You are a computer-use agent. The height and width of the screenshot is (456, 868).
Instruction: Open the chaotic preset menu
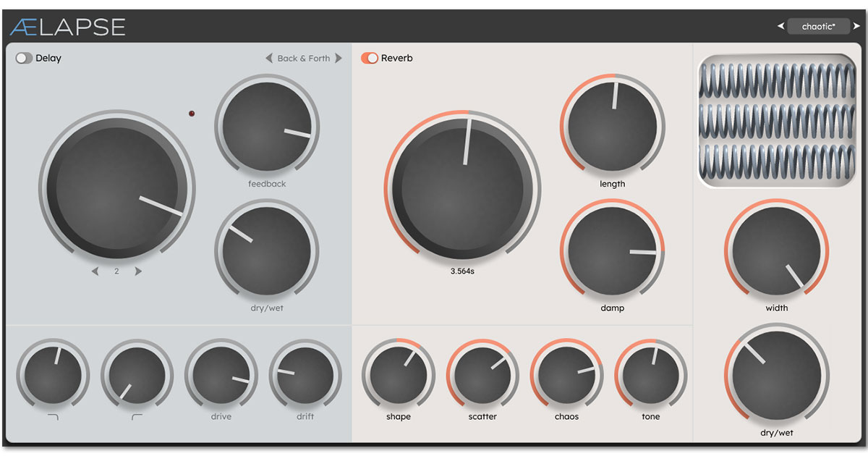[817, 27]
